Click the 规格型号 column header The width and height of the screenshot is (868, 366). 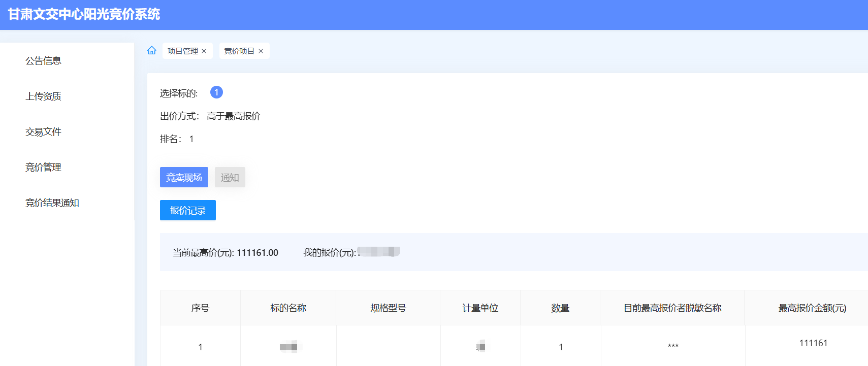[x=388, y=308]
